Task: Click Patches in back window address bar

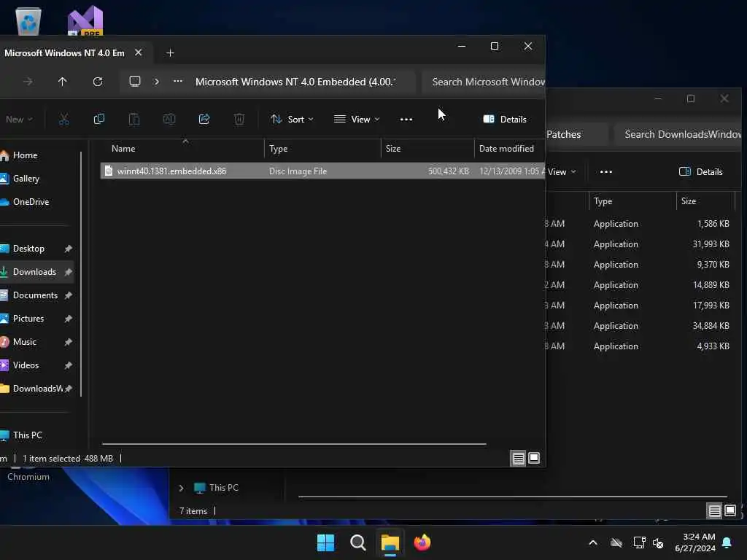Action: click(564, 134)
